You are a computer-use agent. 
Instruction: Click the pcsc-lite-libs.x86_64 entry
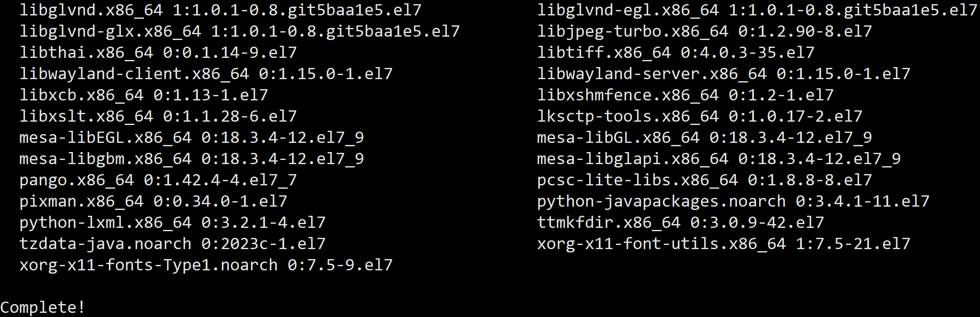click(704, 180)
